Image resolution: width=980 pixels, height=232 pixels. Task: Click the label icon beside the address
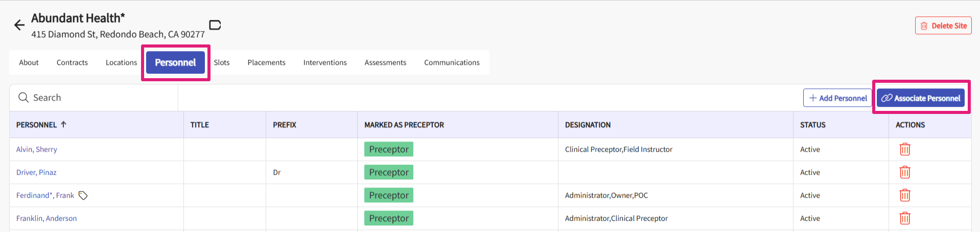[215, 25]
